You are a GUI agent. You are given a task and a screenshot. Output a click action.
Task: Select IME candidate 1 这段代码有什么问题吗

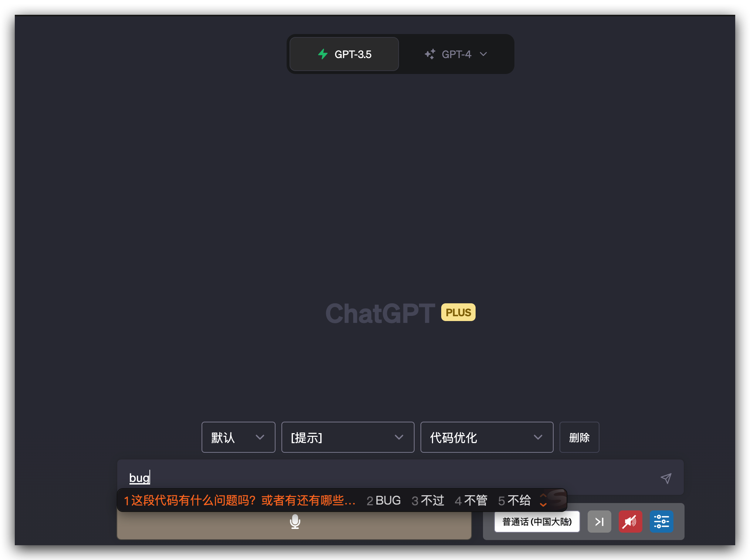click(240, 500)
